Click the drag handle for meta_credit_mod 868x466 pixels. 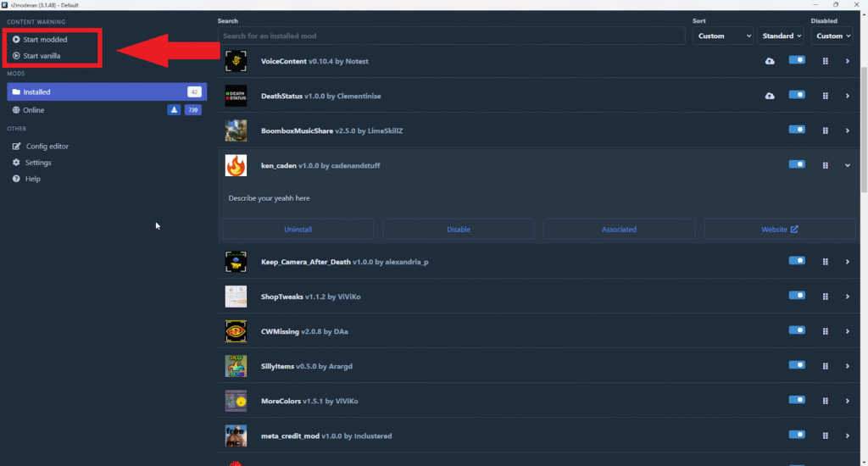[826, 436]
